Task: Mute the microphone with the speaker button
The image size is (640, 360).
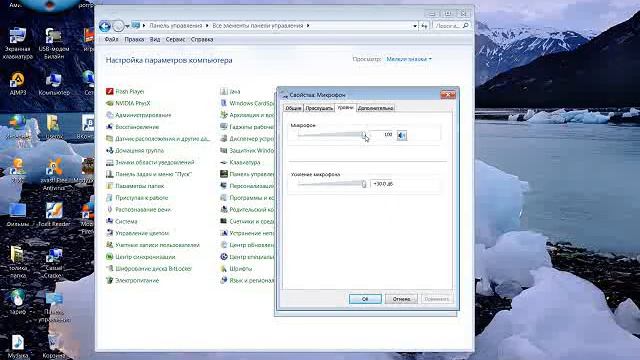Action: (402, 135)
